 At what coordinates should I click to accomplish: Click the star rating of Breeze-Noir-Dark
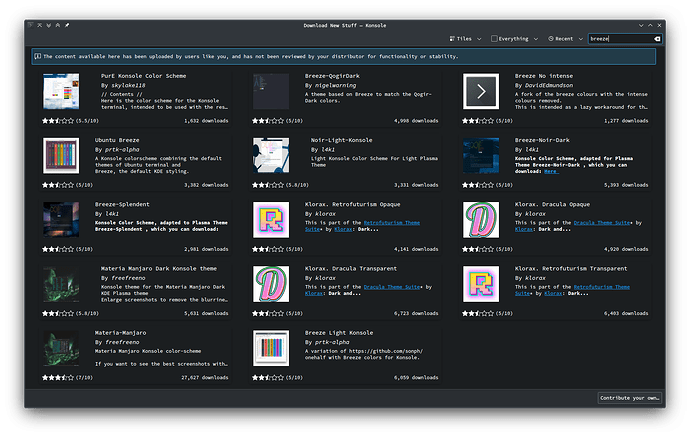477,185
